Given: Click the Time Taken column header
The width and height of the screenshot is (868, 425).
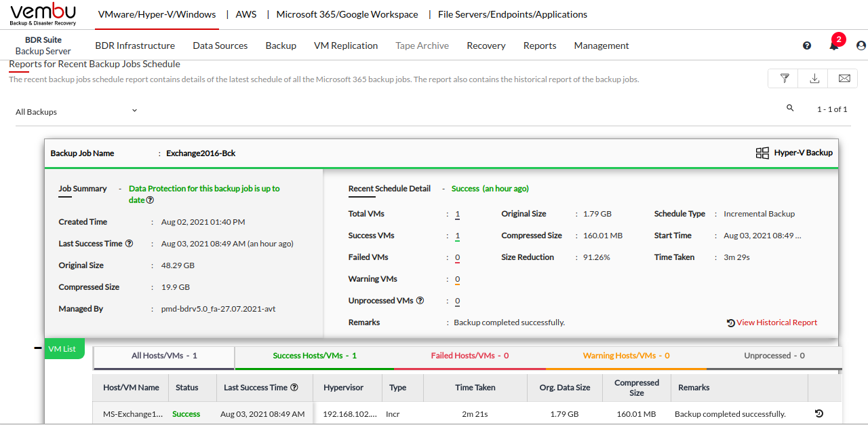Looking at the screenshot, I should tap(475, 388).
